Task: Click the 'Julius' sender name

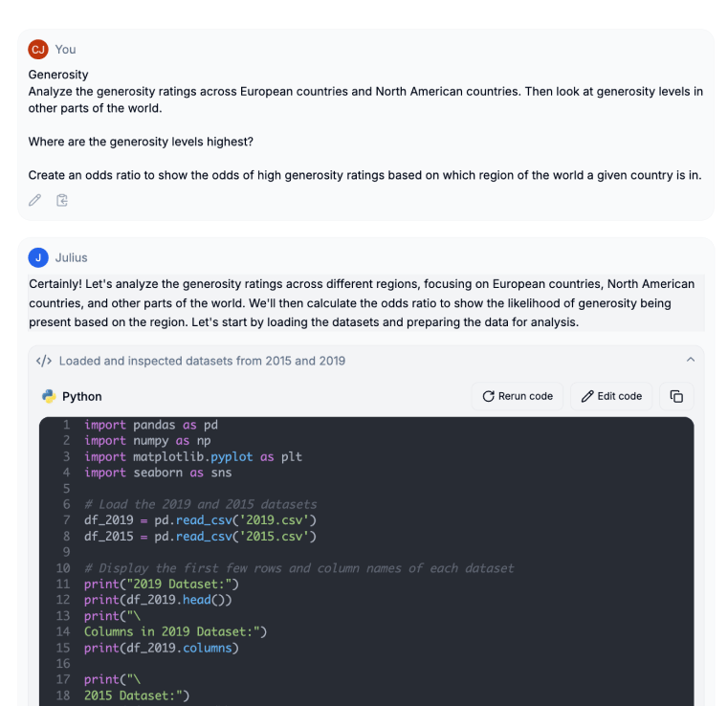Action: pyautogui.click(x=71, y=257)
